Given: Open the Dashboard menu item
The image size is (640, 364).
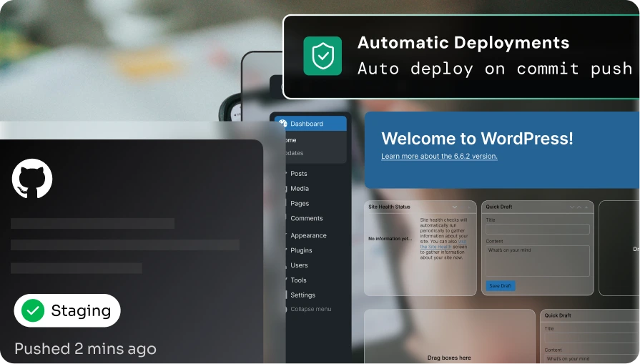Looking at the screenshot, I should [x=310, y=124].
